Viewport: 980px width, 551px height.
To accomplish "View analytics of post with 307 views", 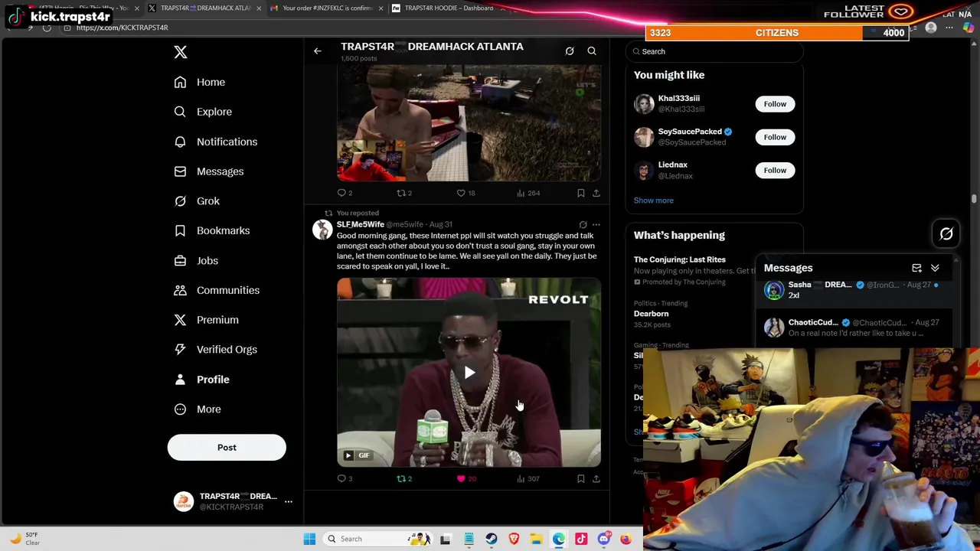I will (x=528, y=479).
